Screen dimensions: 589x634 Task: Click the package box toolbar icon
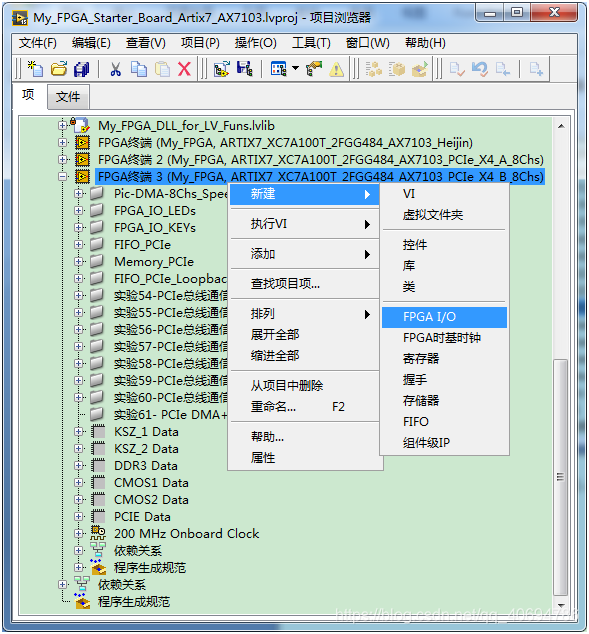pos(397,69)
